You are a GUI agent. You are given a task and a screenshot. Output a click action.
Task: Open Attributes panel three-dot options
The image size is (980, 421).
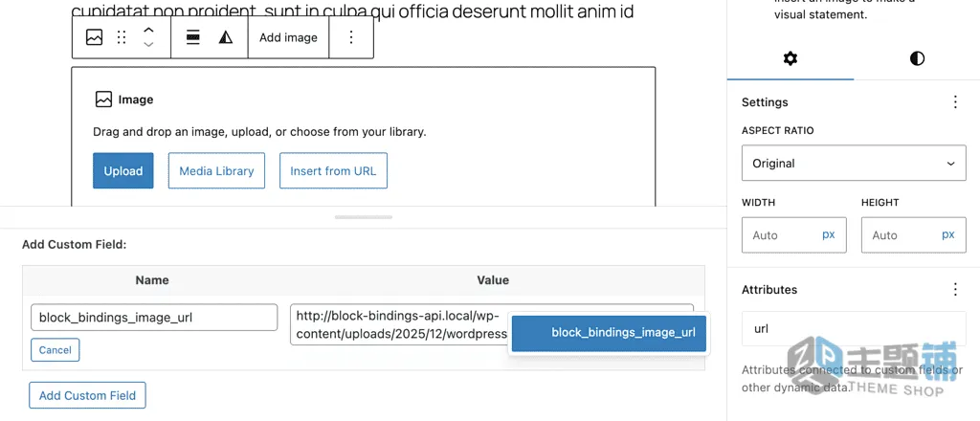point(955,290)
